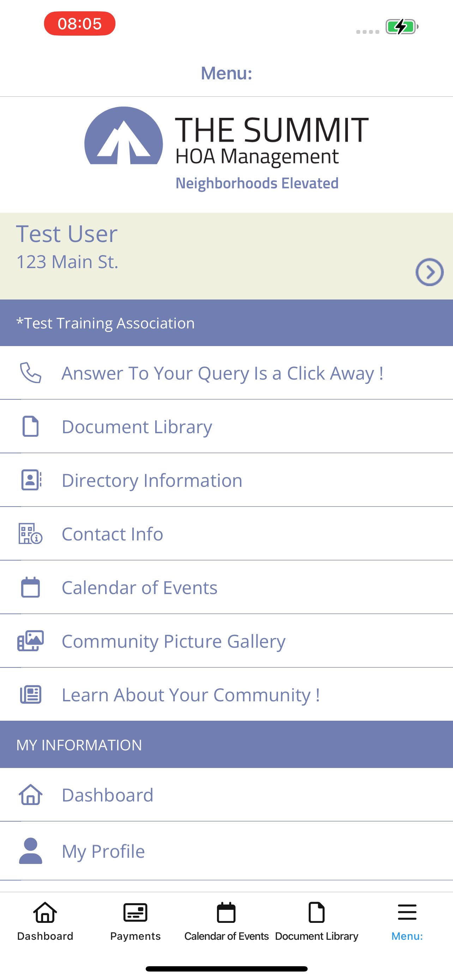
Task: Switch to the Payments tab
Action: tap(135, 921)
